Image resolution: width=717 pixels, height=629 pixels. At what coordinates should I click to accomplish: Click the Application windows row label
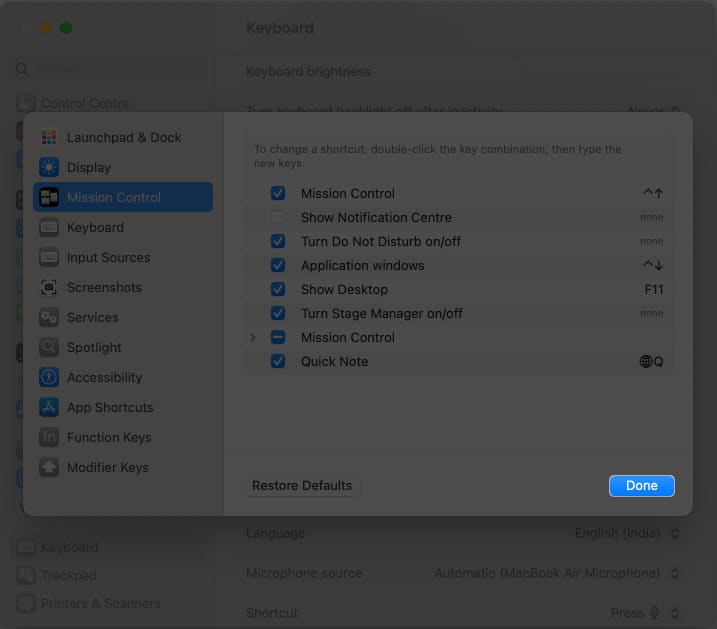363,265
